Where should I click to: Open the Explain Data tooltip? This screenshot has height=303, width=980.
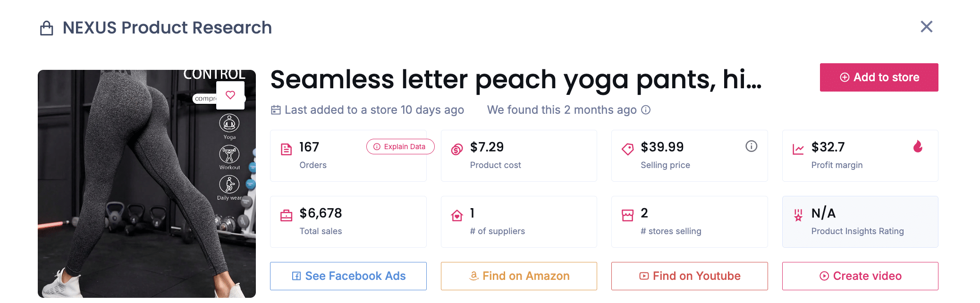tap(400, 147)
